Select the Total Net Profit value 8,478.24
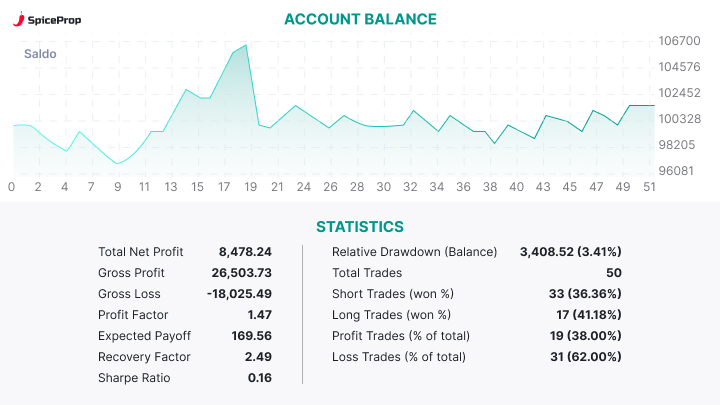 245,252
